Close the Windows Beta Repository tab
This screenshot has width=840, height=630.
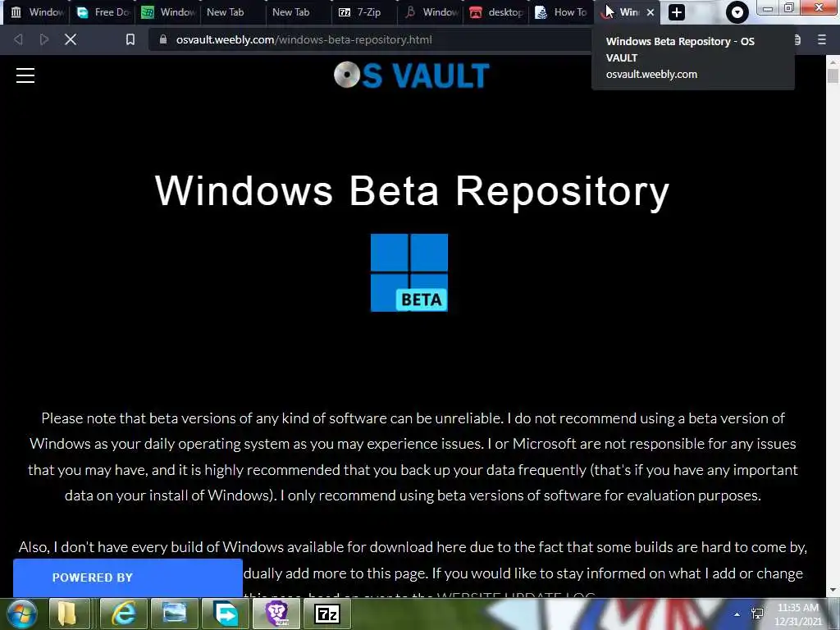(x=651, y=12)
